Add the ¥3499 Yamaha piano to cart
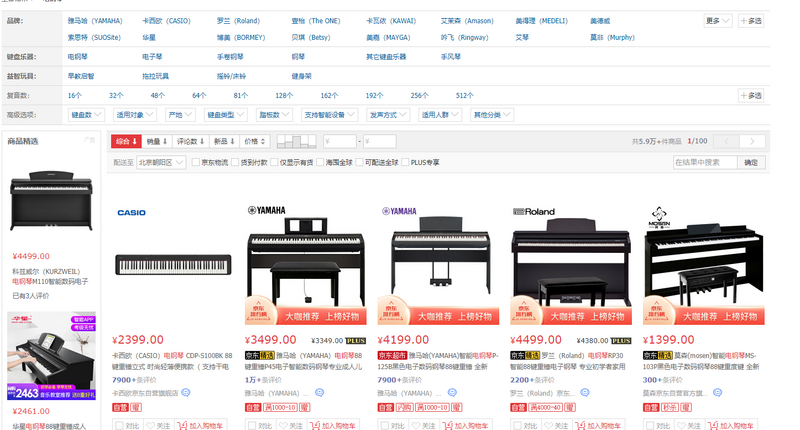 coord(333,425)
